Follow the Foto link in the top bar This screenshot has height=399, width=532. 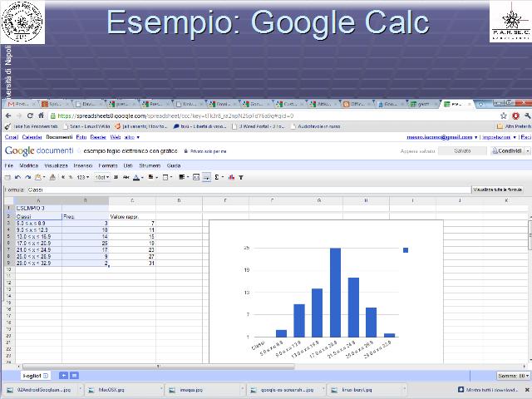(x=81, y=137)
